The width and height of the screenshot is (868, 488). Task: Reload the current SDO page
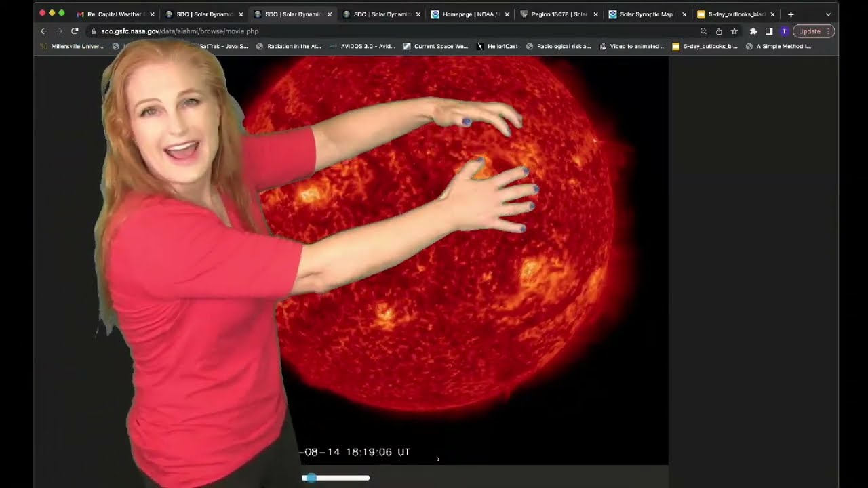[75, 31]
